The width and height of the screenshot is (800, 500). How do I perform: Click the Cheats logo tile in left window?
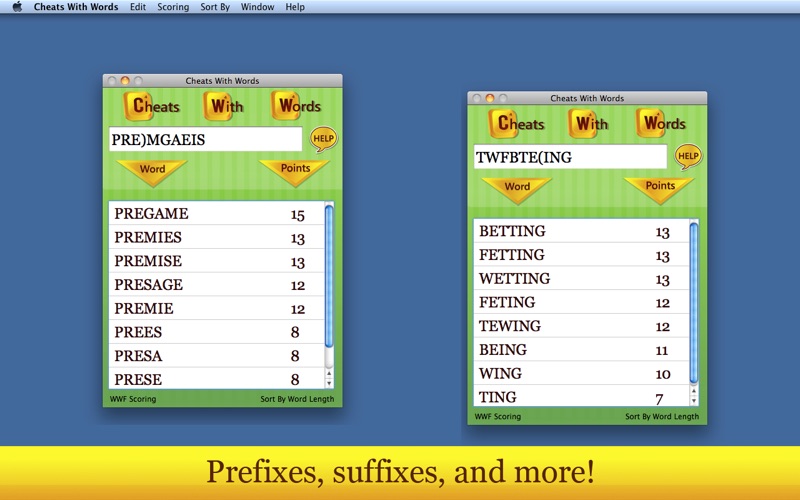click(x=152, y=106)
